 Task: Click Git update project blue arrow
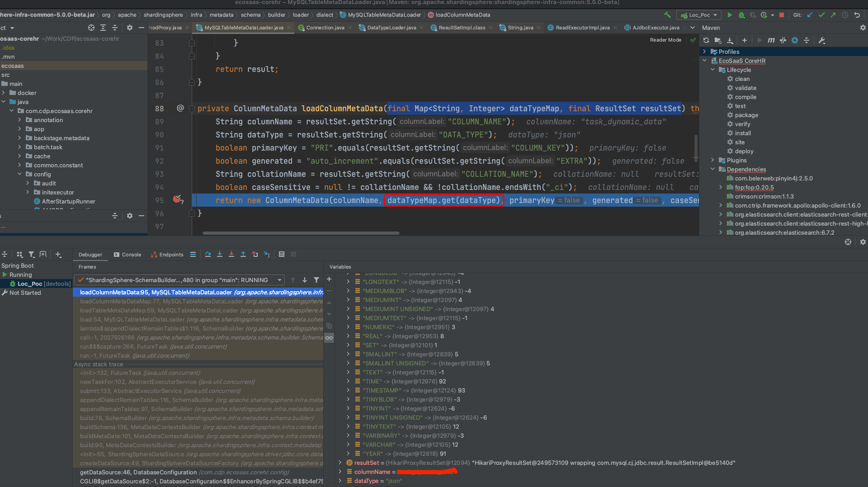pos(810,15)
